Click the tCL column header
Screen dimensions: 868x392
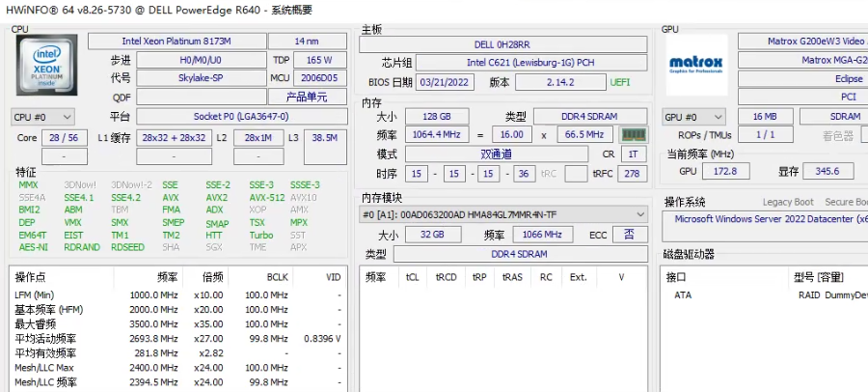click(413, 277)
